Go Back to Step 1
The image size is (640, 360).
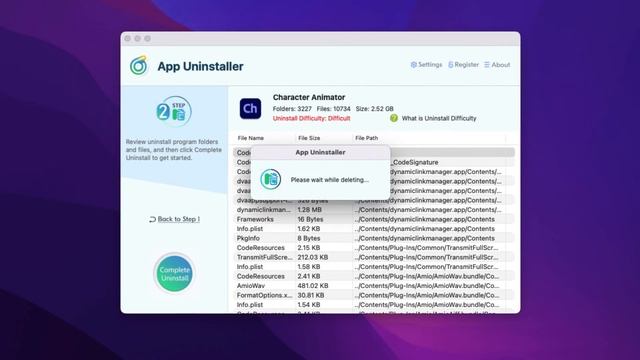pyautogui.click(x=175, y=219)
